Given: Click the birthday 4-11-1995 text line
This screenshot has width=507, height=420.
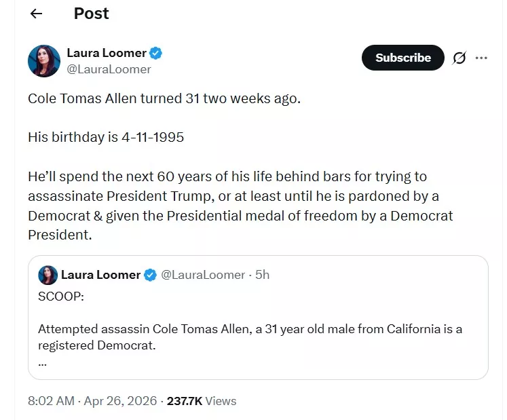Looking at the screenshot, I should click(106, 137).
